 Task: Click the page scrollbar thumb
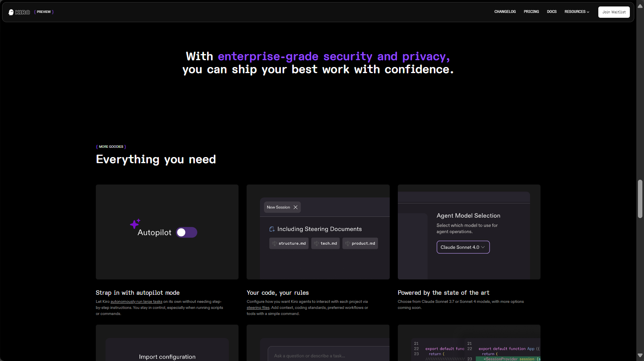click(x=640, y=199)
